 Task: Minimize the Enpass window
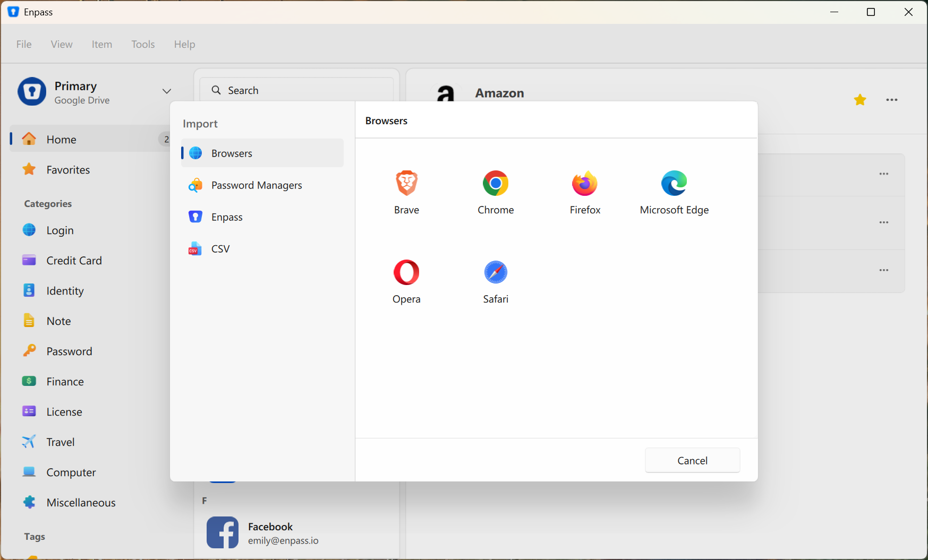pos(834,12)
